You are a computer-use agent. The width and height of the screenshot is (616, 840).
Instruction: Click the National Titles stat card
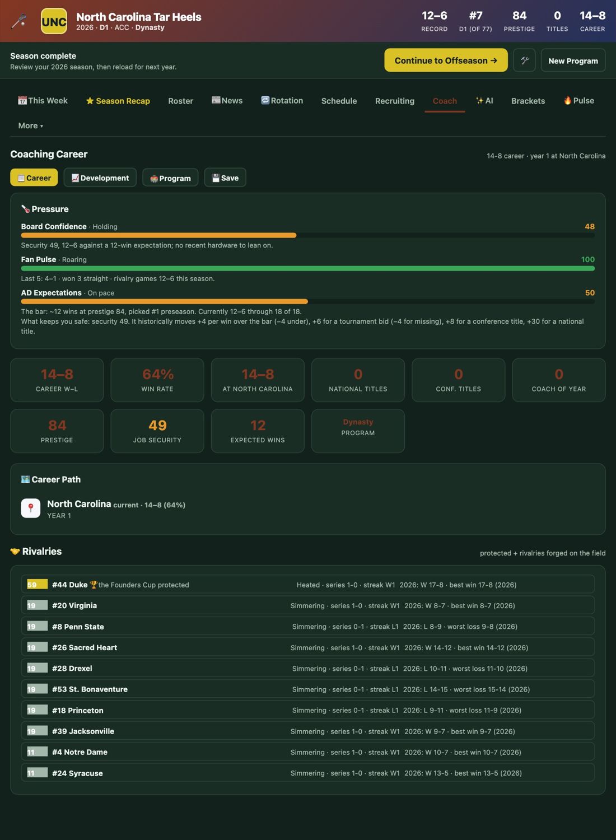coord(358,380)
